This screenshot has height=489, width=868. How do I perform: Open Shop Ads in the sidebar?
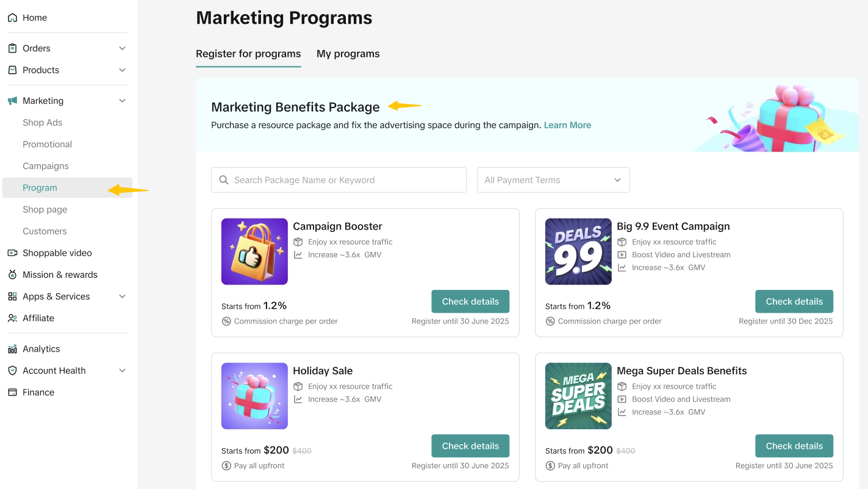pyautogui.click(x=43, y=123)
